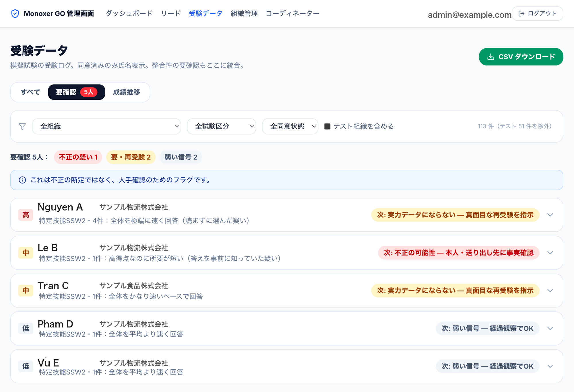
Task: Click the ログアウト button
Action: click(x=538, y=13)
